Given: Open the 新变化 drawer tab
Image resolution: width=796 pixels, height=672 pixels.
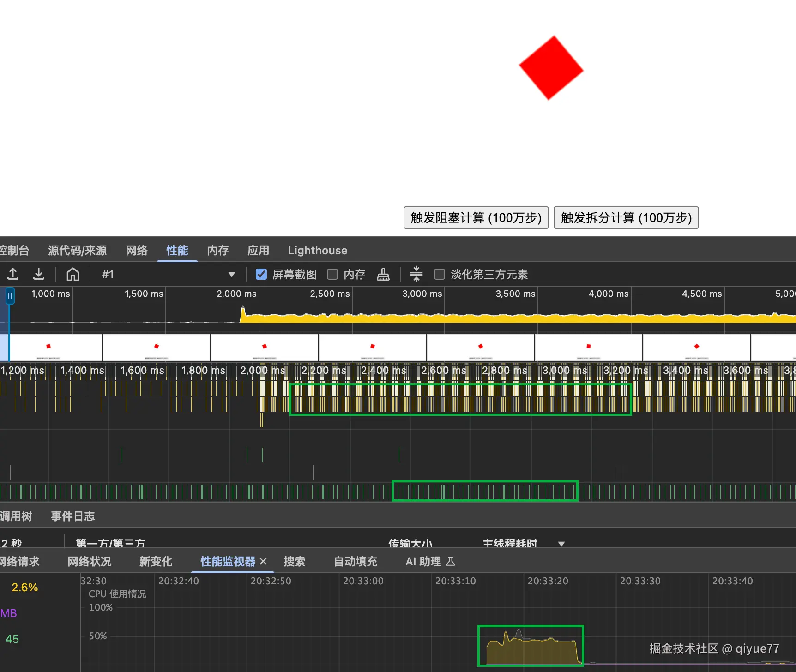Looking at the screenshot, I should point(156,561).
